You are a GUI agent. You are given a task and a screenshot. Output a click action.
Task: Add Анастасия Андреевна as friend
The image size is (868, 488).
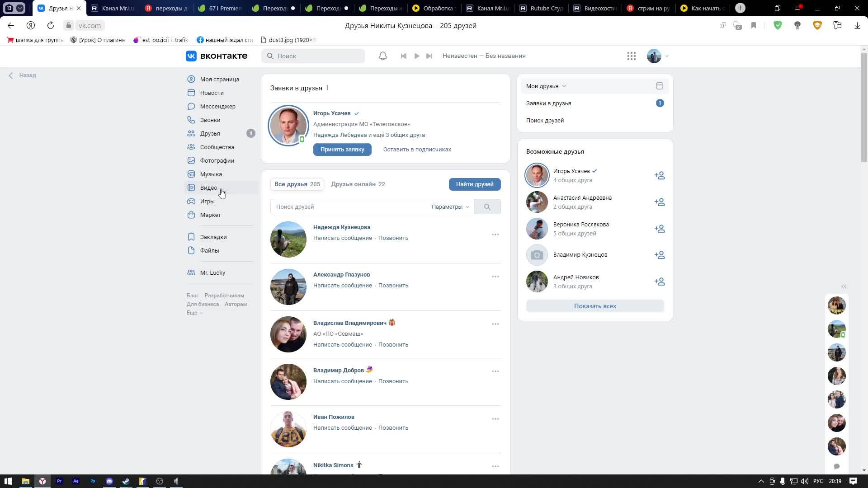pos(659,202)
